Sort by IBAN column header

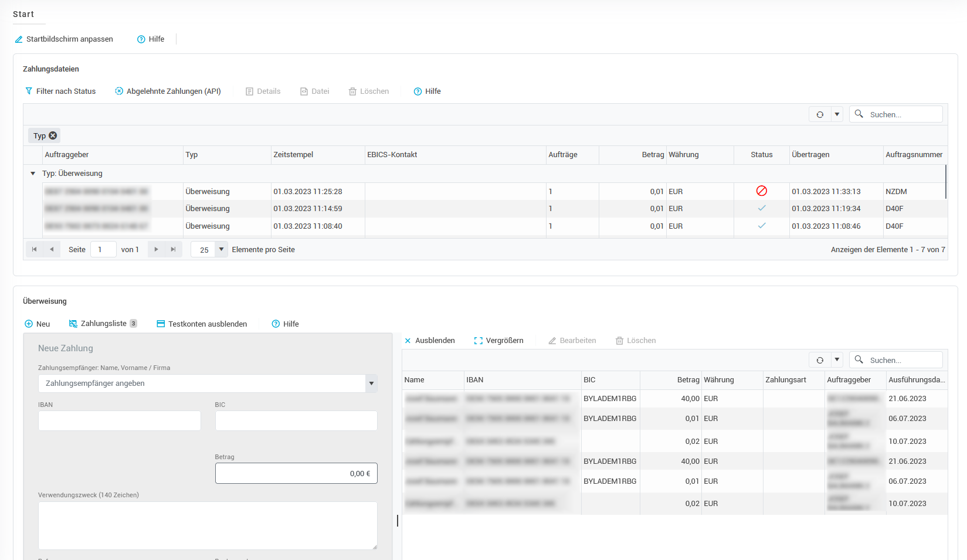click(x=475, y=380)
